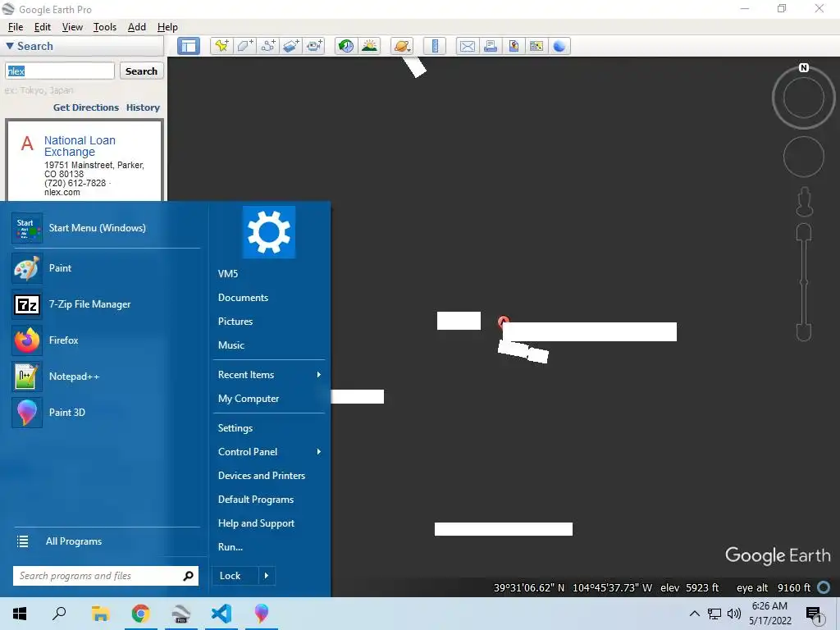Zoom in with slider top button

pyautogui.click(x=804, y=232)
